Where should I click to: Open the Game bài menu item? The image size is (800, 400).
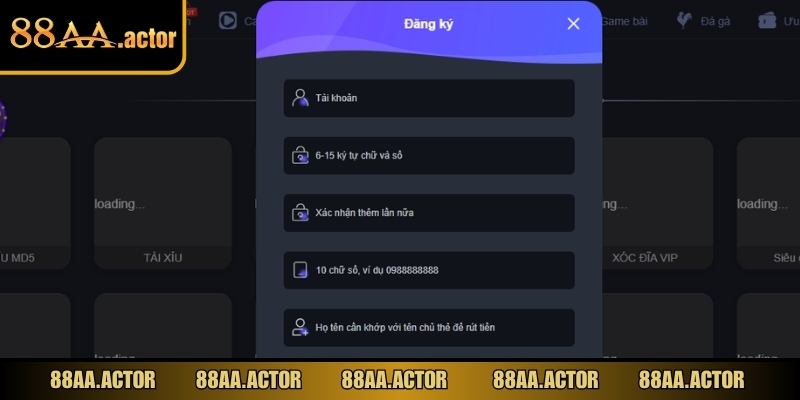click(x=624, y=21)
